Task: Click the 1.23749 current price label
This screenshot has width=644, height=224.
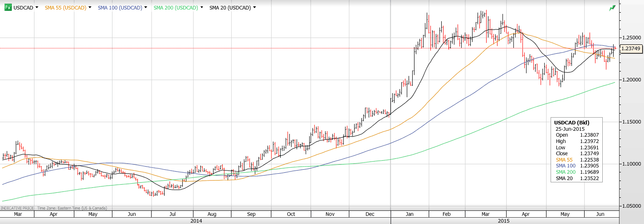Action: 631,48
